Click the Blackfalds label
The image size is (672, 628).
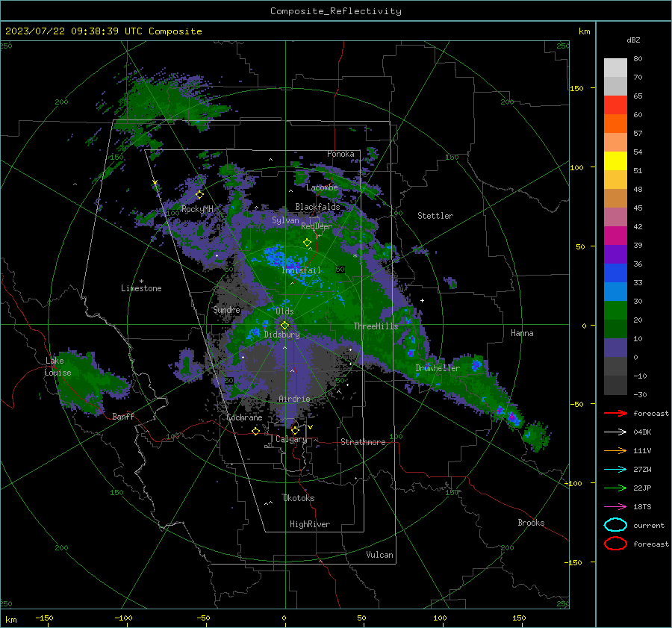pos(317,207)
